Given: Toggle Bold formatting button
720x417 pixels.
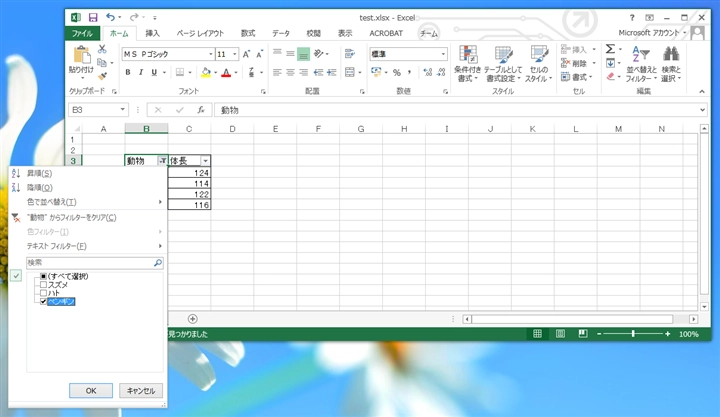Looking at the screenshot, I should point(128,72).
